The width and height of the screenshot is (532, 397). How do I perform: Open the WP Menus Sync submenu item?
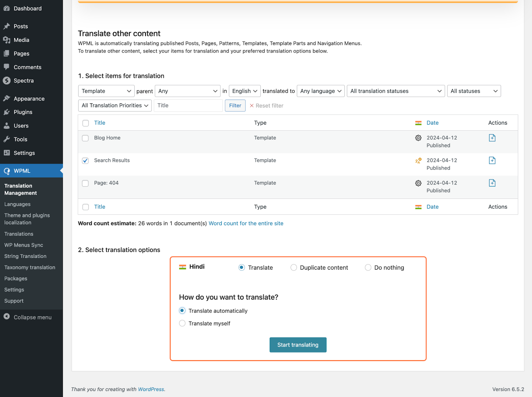point(24,245)
